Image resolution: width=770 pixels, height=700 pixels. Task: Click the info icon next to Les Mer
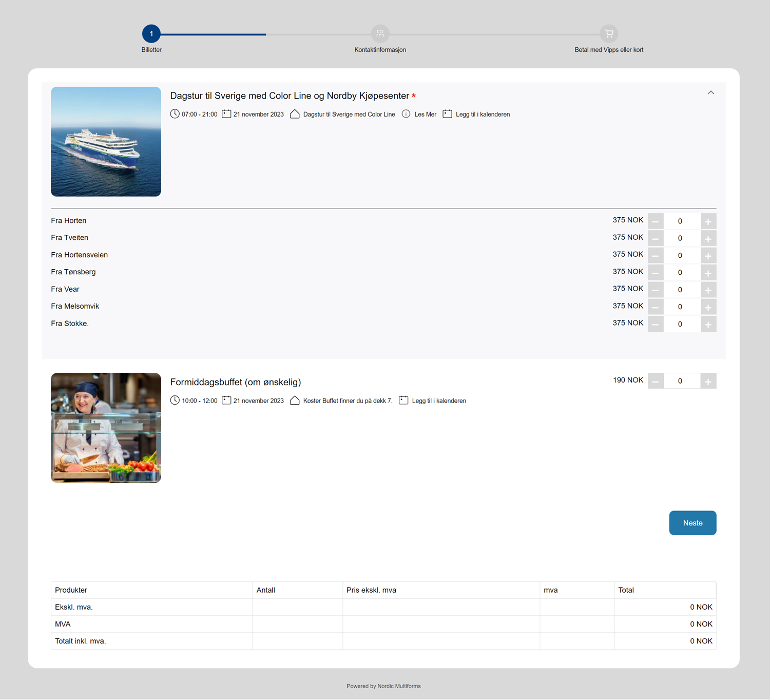[406, 113]
